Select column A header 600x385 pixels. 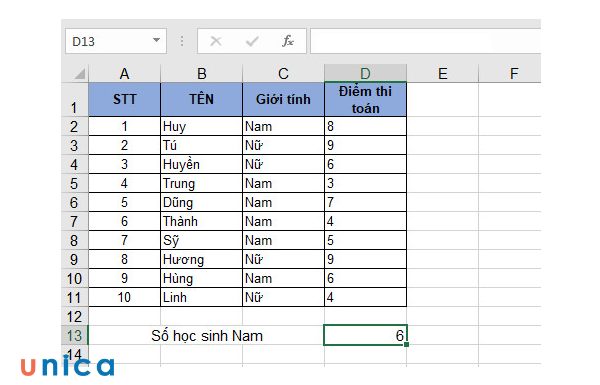click(124, 73)
